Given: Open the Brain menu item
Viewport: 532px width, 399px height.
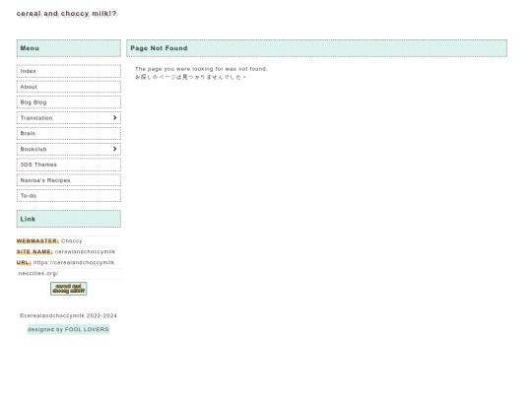Looking at the screenshot, I should pyautogui.click(x=69, y=134).
